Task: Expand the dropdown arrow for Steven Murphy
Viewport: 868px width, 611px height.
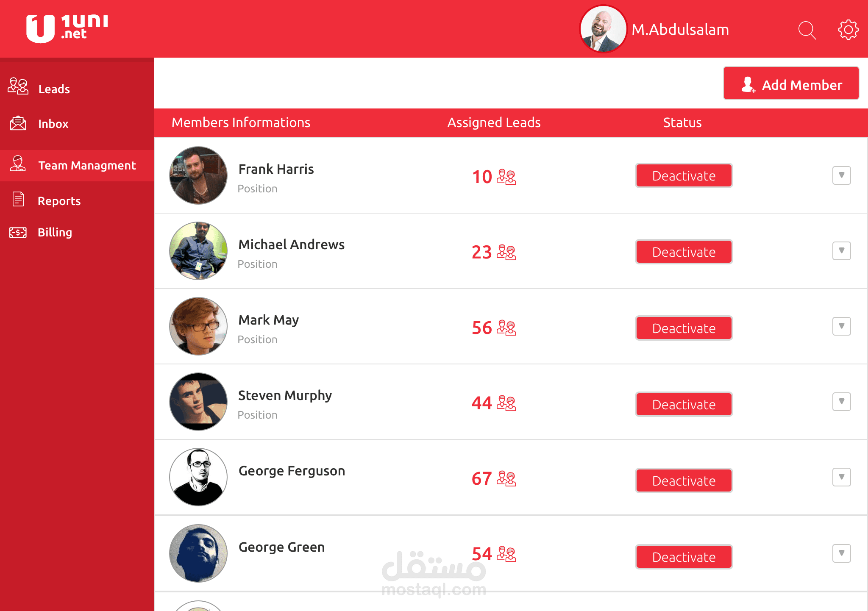Action: tap(841, 401)
